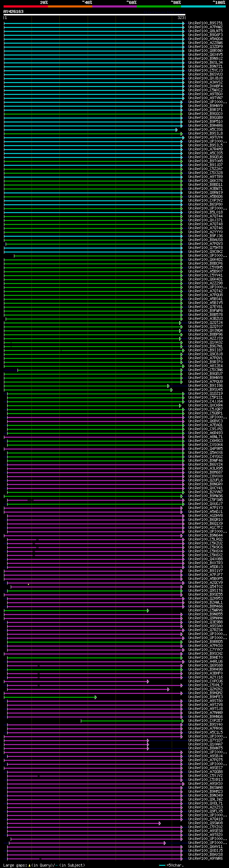This screenshot has width=229, height=868.
Task: Select the UniRef100_C5K6X4 label
Action: pos(205,551)
